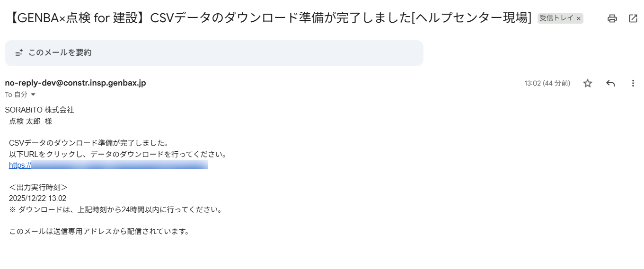644x269 pixels.
Task: Open the email in a new window
Action: tap(633, 18)
